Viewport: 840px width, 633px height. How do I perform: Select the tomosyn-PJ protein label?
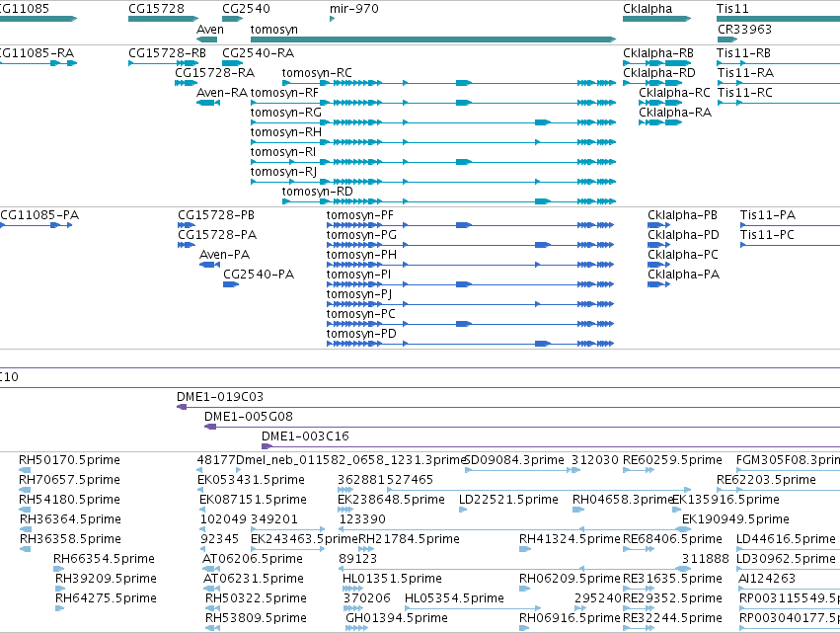(359, 295)
